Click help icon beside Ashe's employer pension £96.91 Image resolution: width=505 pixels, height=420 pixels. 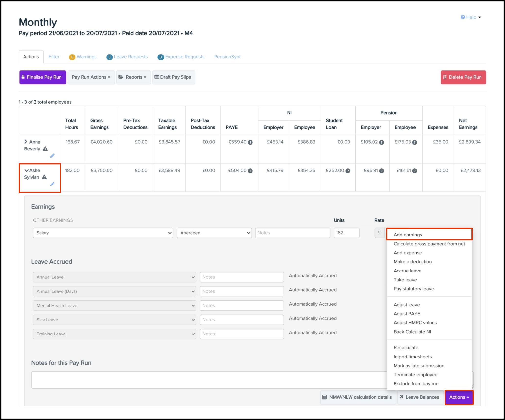(x=381, y=171)
